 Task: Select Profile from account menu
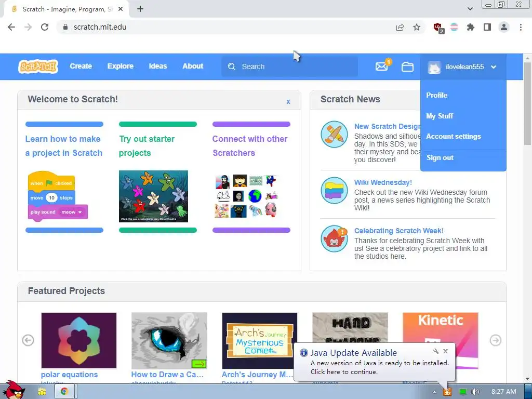(436, 96)
